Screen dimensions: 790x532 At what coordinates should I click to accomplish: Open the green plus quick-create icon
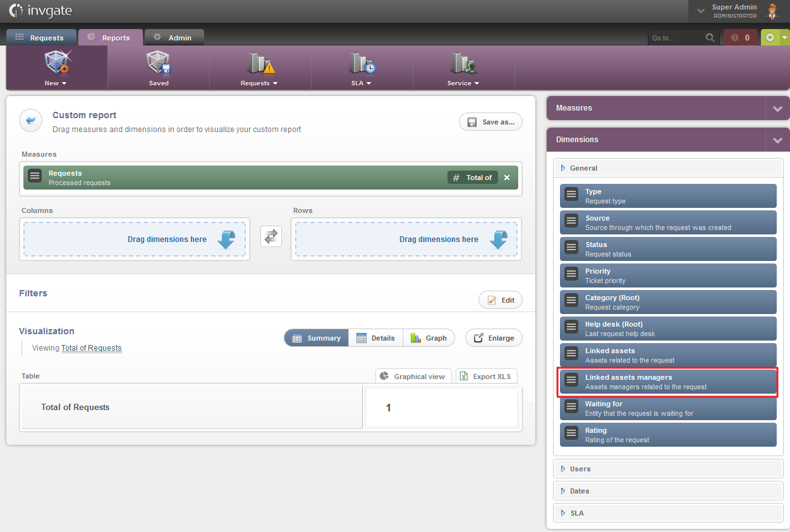(x=769, y=37)
